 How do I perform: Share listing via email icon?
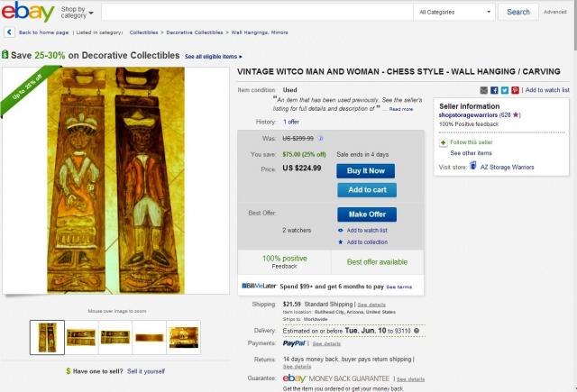coord(484,90)
